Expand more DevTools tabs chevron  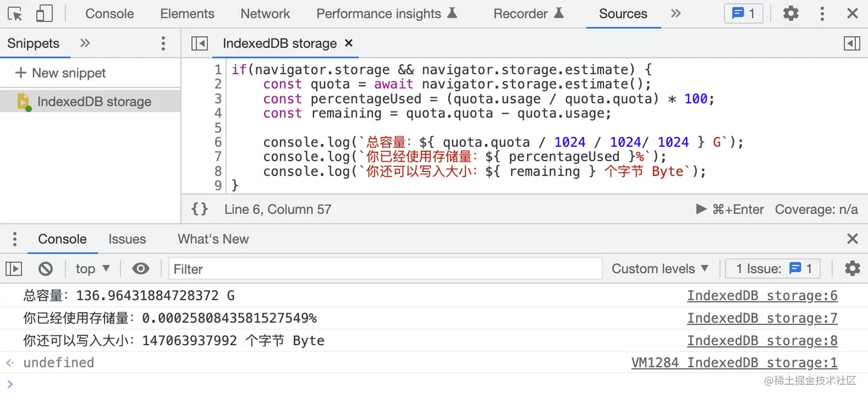[676, 14]
